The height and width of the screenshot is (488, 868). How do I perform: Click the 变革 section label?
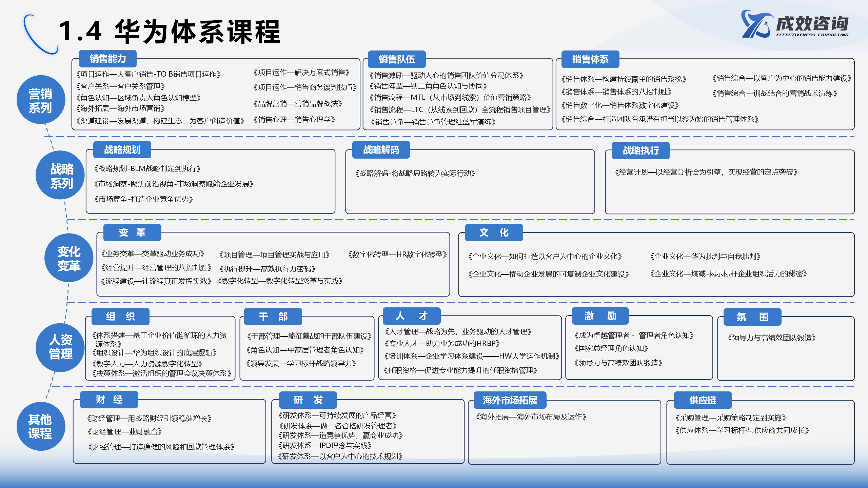(x=132, y=232)
